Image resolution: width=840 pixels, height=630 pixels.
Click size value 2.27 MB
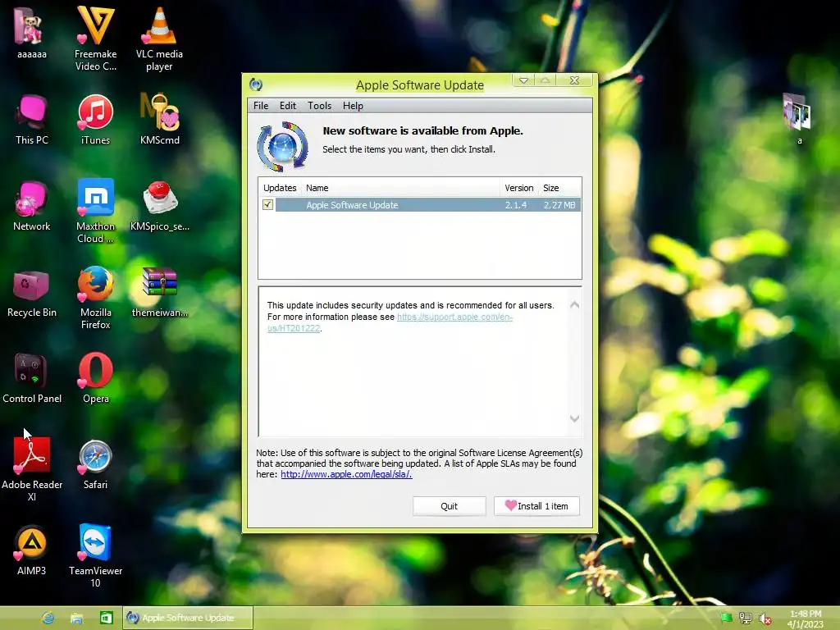click(x=559, y=205)
